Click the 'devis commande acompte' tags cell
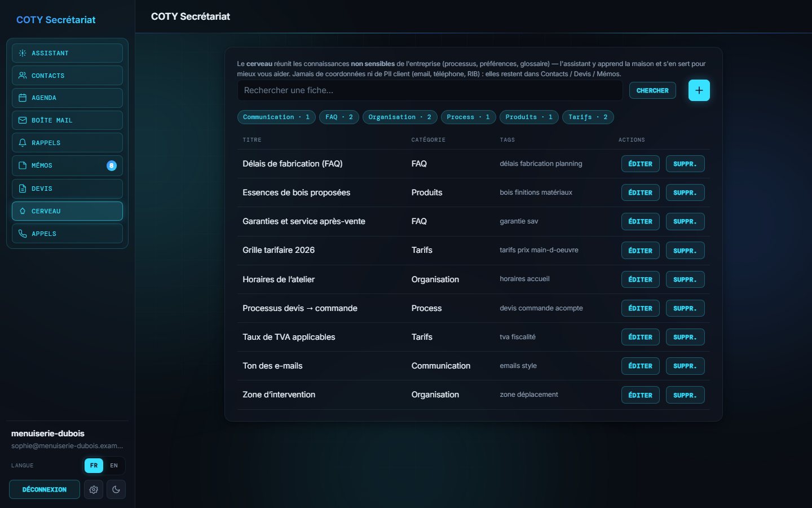 [x=541, y=308]
